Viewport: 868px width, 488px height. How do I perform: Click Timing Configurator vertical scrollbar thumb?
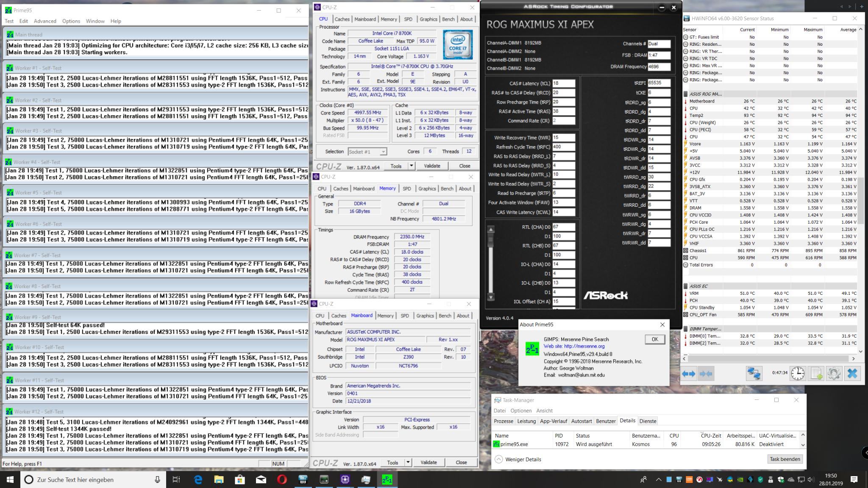(491, 241)
